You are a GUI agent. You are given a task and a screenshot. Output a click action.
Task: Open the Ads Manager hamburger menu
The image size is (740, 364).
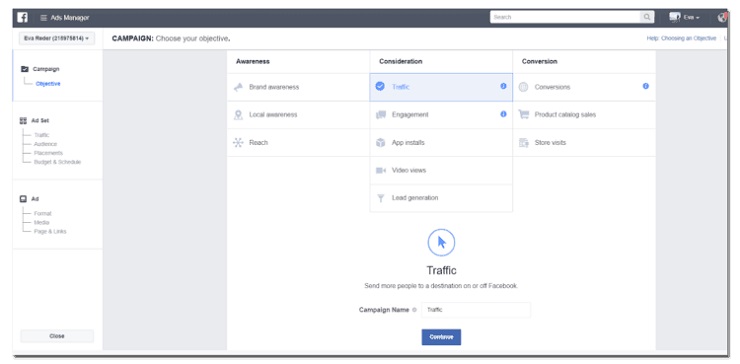tap(43, 18)
